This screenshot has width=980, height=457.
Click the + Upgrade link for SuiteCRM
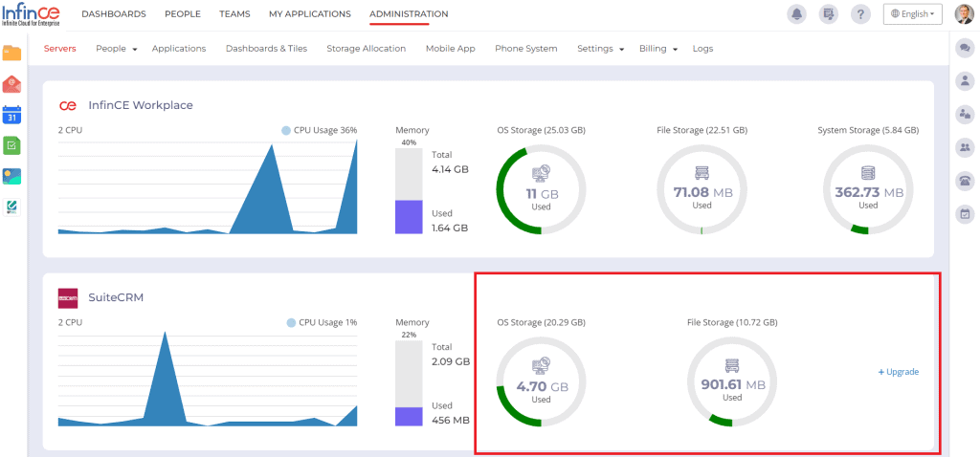[898, 372]
